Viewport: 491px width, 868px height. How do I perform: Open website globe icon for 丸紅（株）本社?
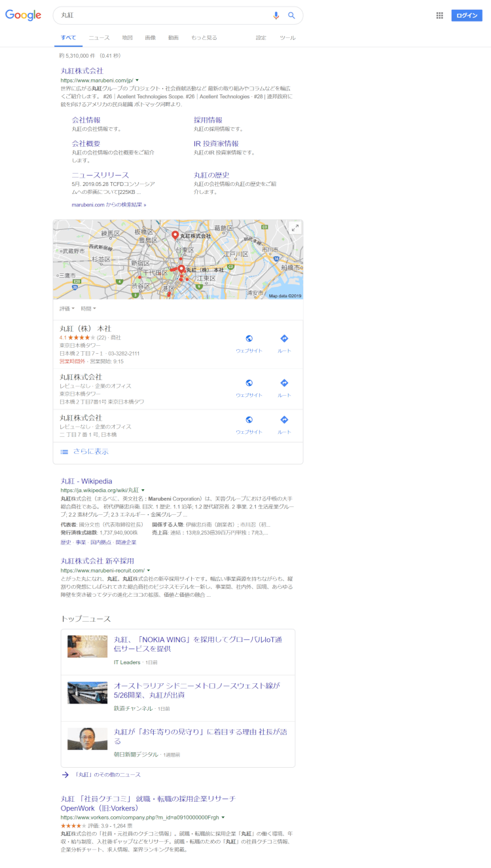[249, 339]
